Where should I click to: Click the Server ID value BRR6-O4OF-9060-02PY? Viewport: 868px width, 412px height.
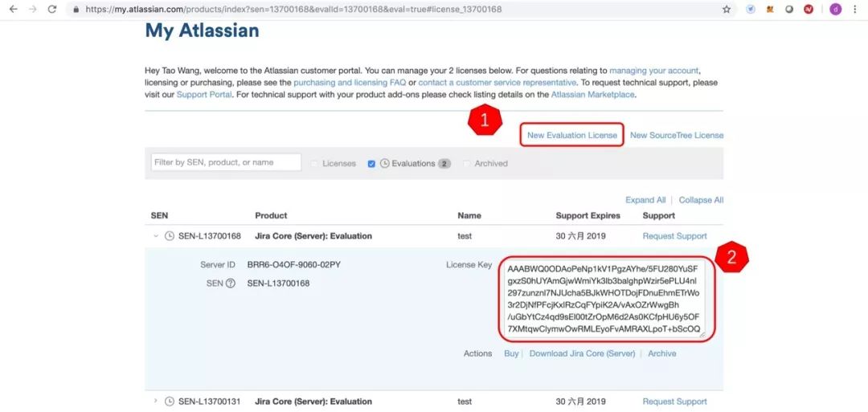click(x=294, y=265)
